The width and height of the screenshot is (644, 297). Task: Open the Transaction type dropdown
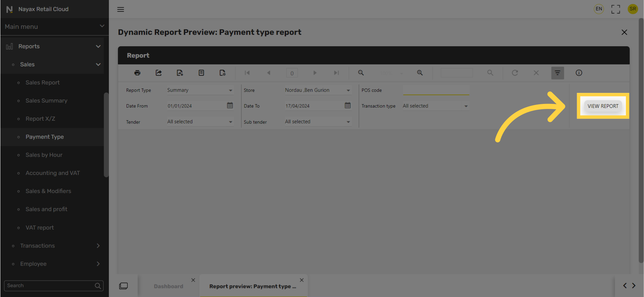pyautogui.click(x=436, y=106)
